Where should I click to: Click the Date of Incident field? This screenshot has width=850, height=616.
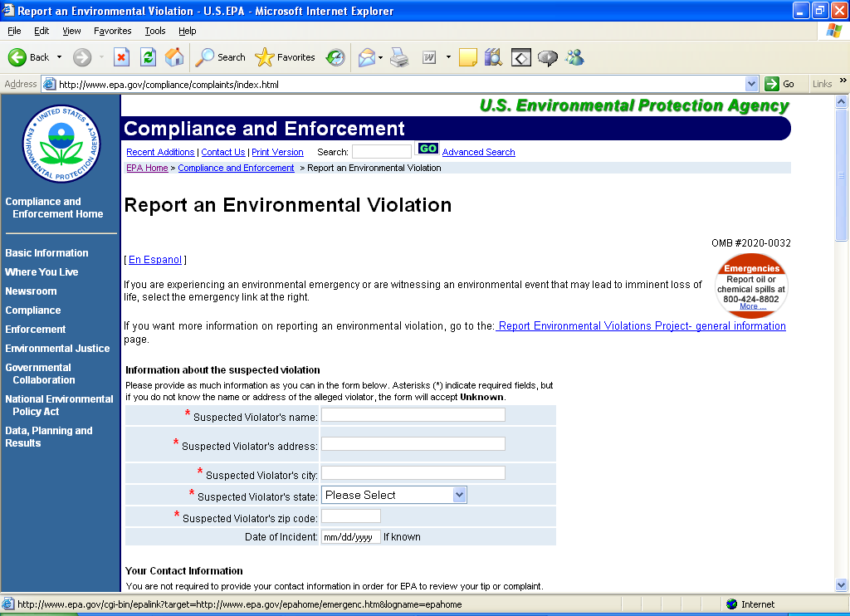[351, 537]
